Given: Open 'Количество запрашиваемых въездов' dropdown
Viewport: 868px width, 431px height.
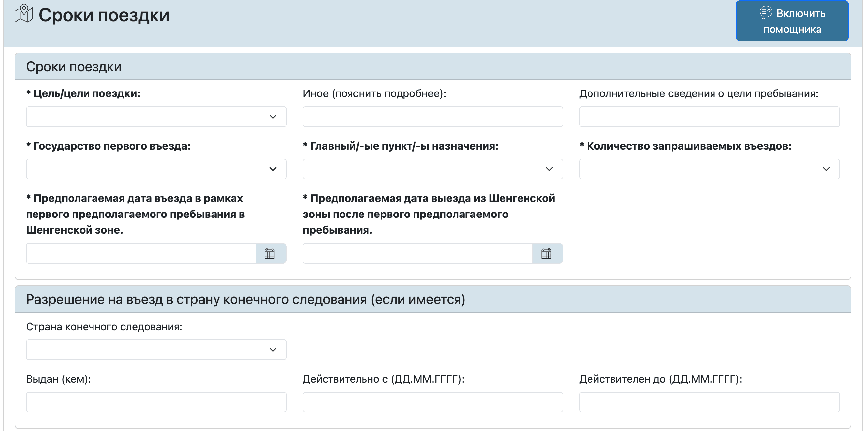Looking at the screenshot, I should (709, 169).
